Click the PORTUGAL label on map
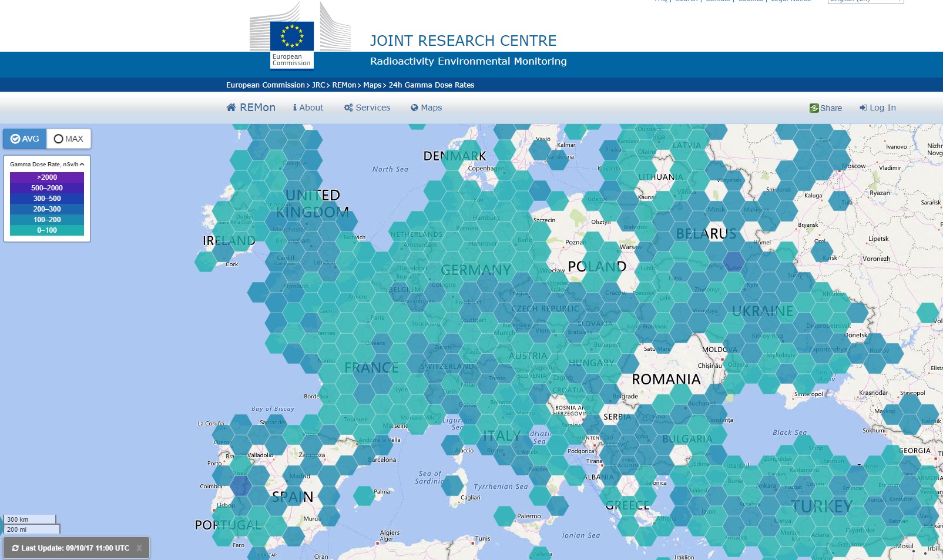 click(x=228, y=525)
